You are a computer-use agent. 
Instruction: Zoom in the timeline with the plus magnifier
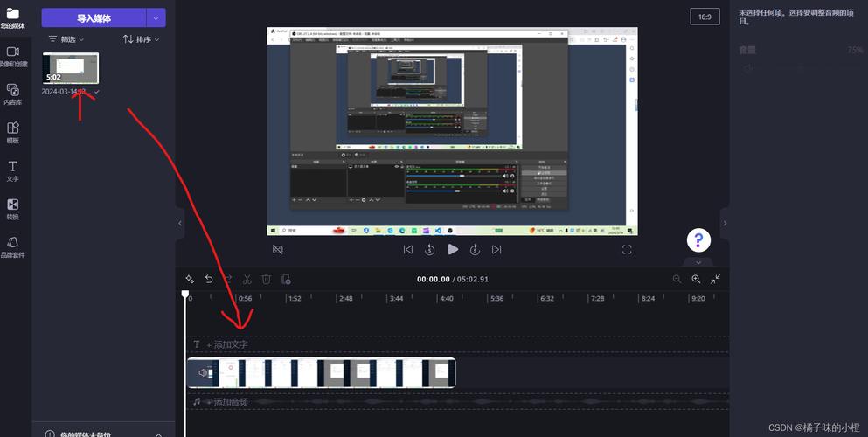click(696, 279)
